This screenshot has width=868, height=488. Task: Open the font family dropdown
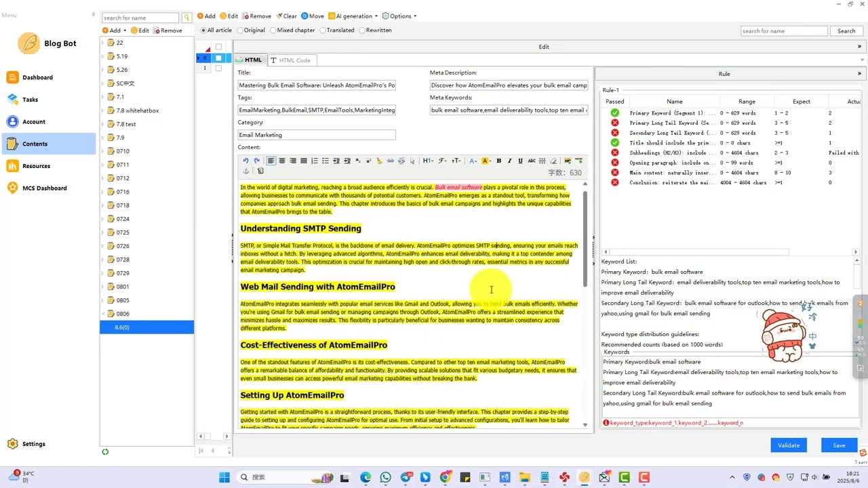(442, 161)
